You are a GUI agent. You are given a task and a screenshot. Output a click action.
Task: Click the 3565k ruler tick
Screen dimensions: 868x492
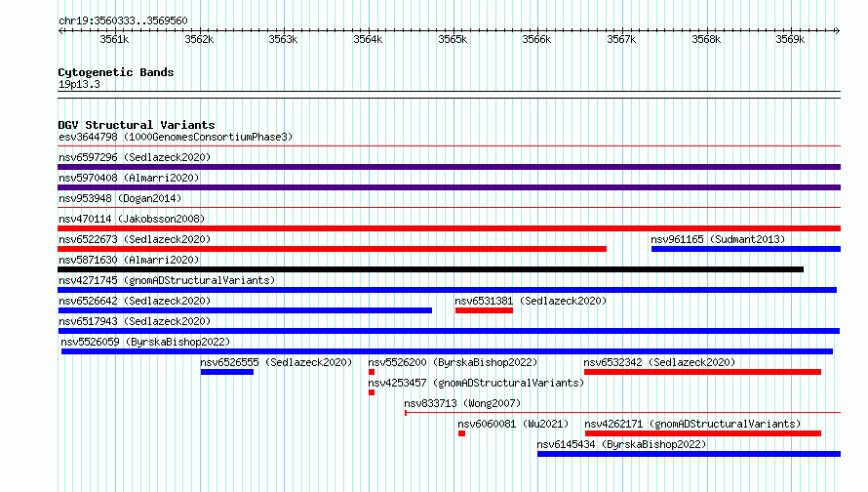[453, 39]
